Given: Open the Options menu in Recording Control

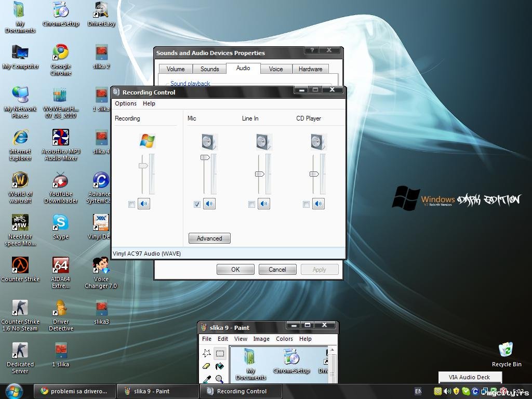Looking at the screenshot, I should click(x=126, y=103).
